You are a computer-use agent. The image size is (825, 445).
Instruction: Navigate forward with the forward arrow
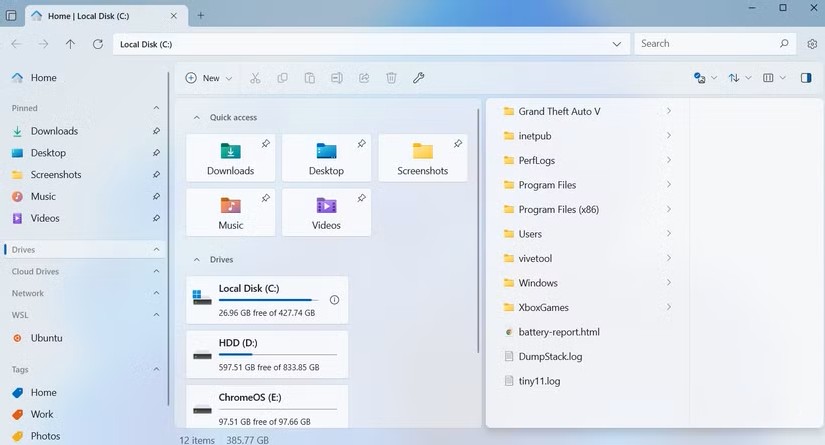(x=44, y=44)
